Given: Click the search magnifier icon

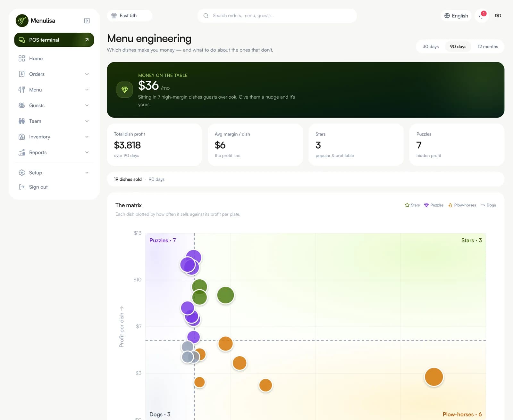Looking at the screenshot, I should (206, 16).
